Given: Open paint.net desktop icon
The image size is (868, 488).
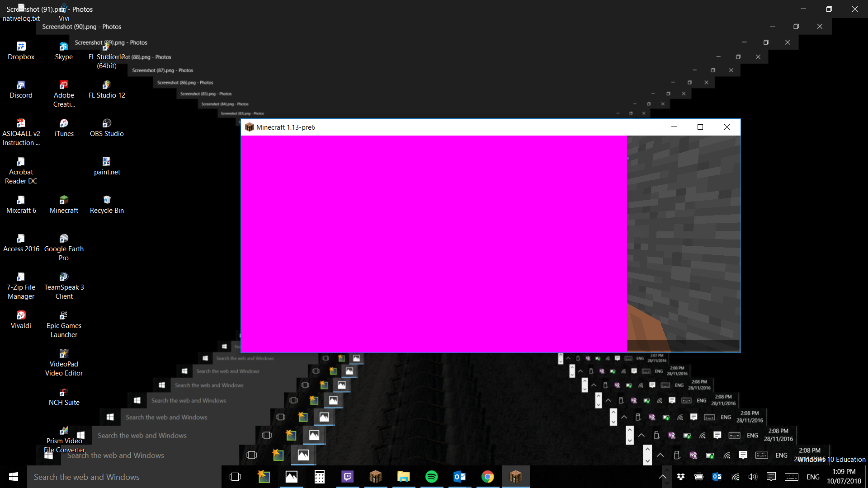Looking at the screenshot, I should pos(107,166).
